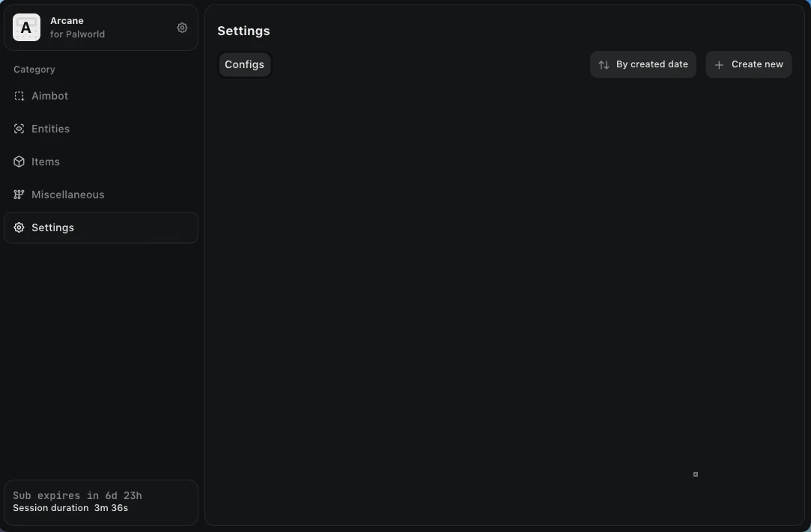Screen dimensions: 811x532
Task: Click the Create new button
Action: click(748, 64)
